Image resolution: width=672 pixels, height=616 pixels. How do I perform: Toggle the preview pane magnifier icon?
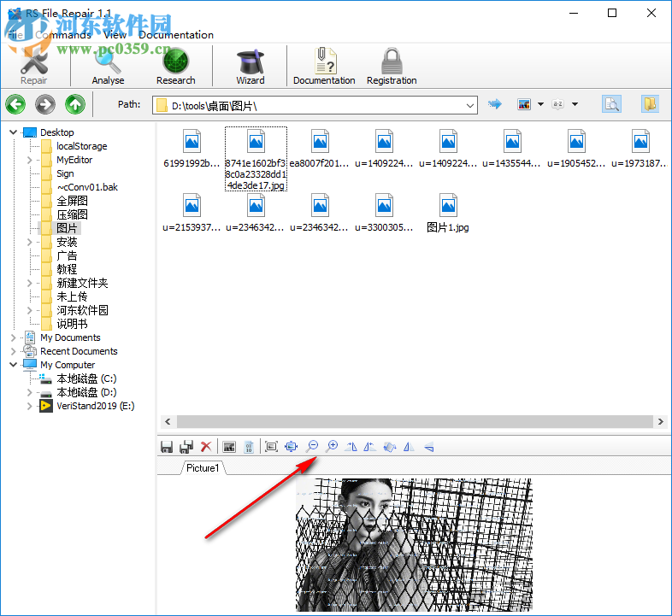(611, 104)
